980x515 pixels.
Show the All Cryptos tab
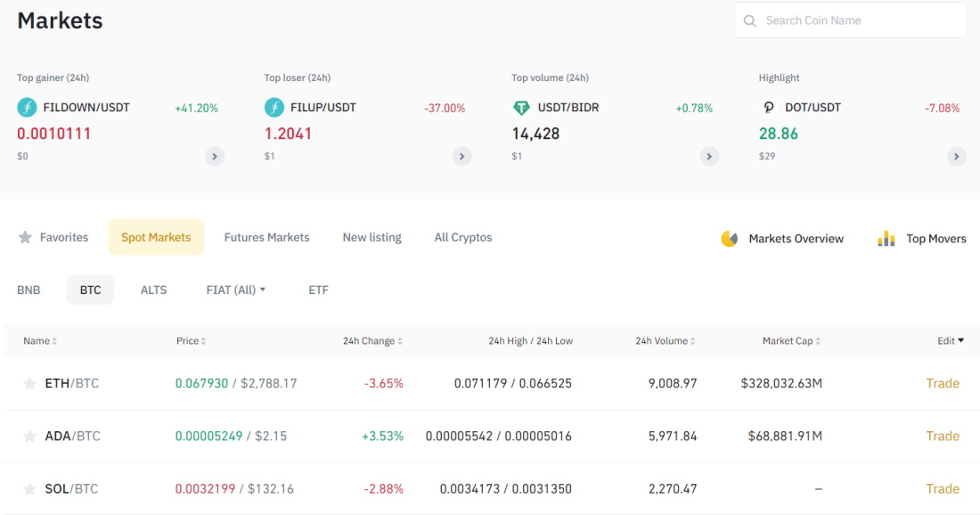(x=463, y=237)
